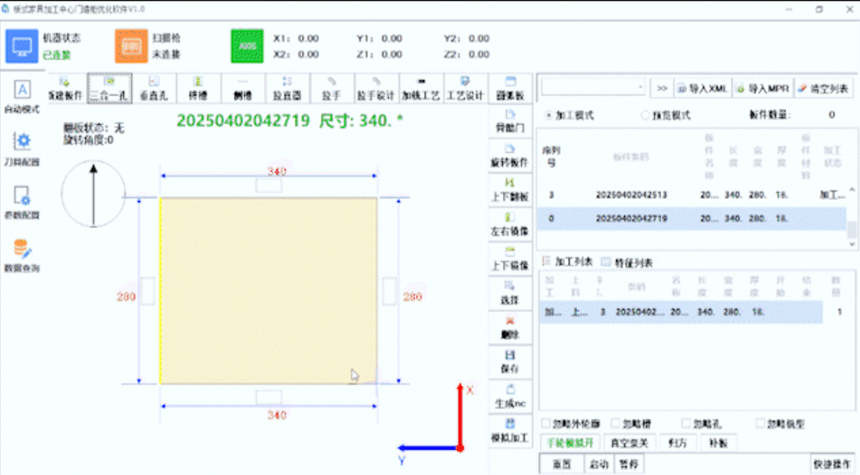Click the >> expand button
Viewport: 860px width, 475px height.
point(661,88)
